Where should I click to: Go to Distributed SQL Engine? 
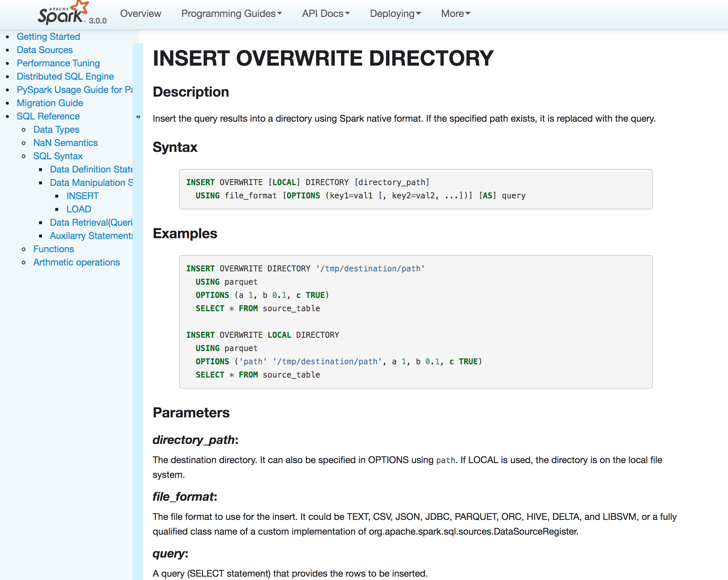[65, 76]
